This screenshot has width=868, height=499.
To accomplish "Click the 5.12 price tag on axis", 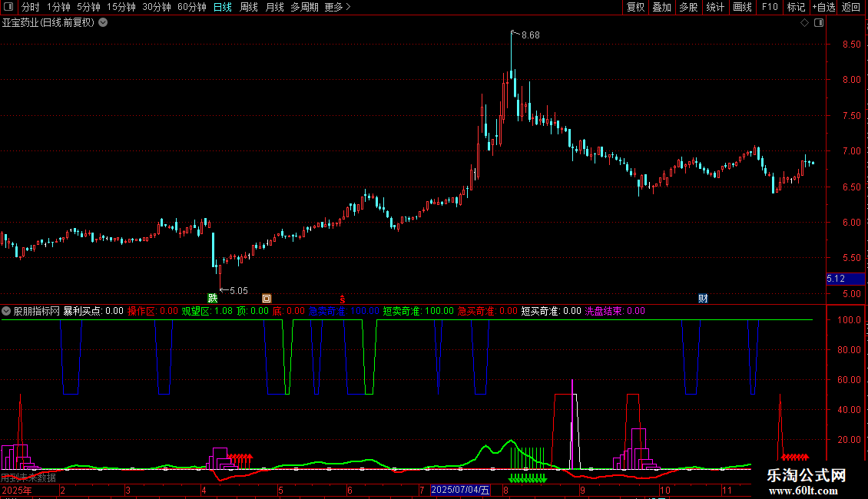I will [x=845, y=279].
